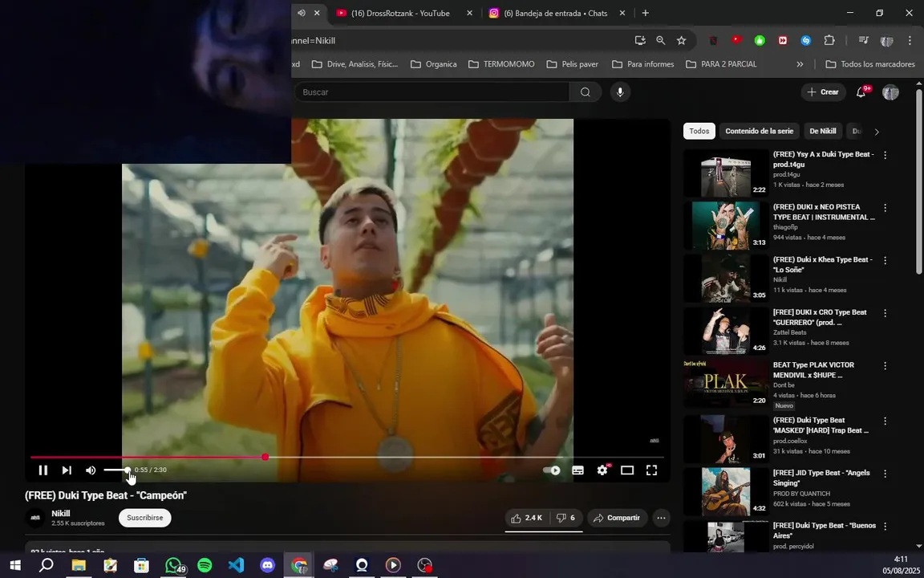Open menu for GUERRERO video
Image resolution: width=924 pixels, height=578 pixels.
coord(885,313)
